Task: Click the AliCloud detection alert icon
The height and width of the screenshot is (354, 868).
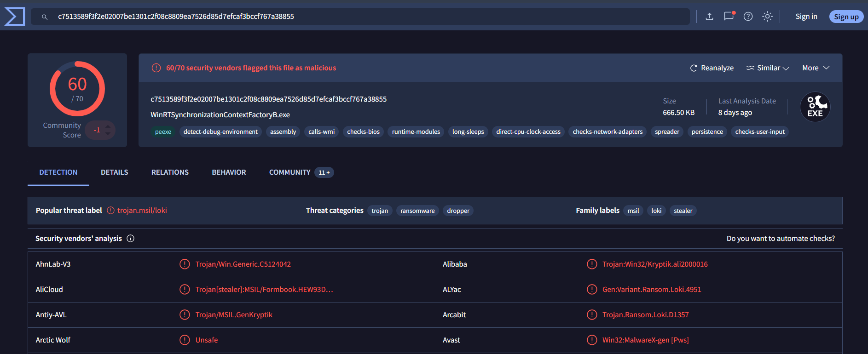Action: pyautogui.click(x=185, y=290)
